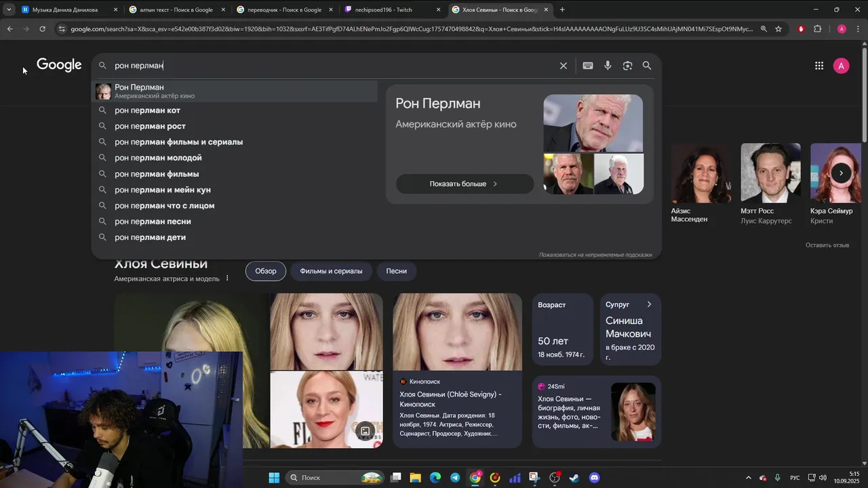Expand the Супруг card chevron
Image resolution: width=868 pixels, height=488 pixels.
pos(649,304)
